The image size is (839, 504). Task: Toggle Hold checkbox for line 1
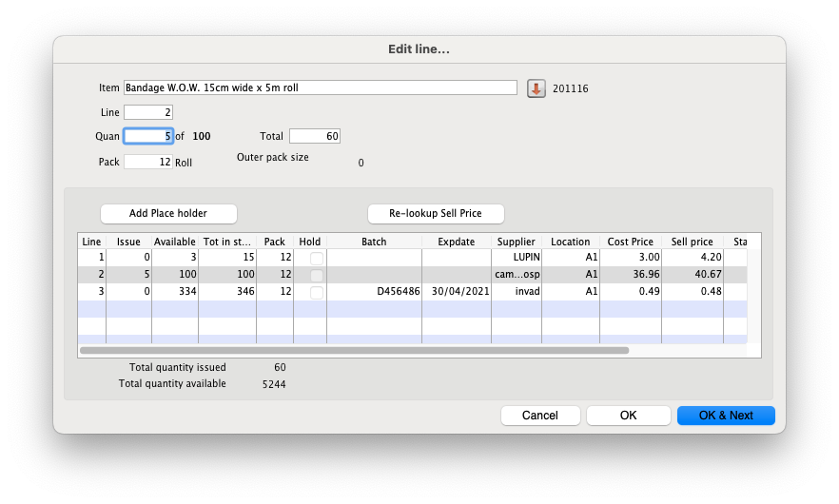tap(317, 259)
